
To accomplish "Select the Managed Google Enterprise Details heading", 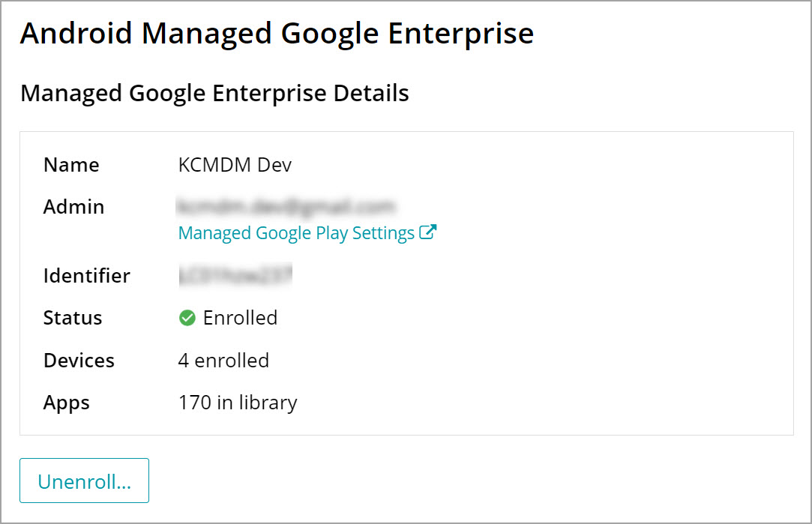I will (214, 93).
